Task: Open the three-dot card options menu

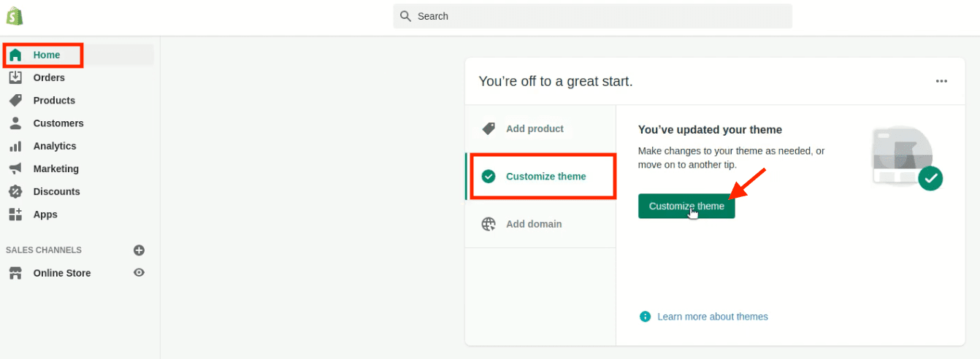Action: [941, 81]
